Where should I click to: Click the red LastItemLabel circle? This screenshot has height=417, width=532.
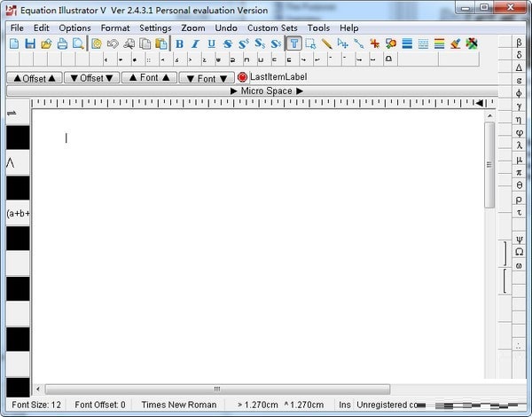242,77
